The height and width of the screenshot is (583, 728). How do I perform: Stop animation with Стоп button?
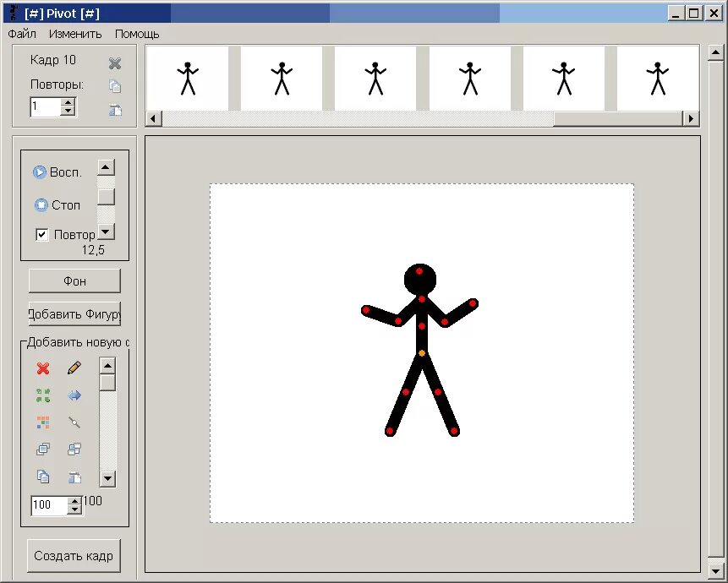coord(57,204)
